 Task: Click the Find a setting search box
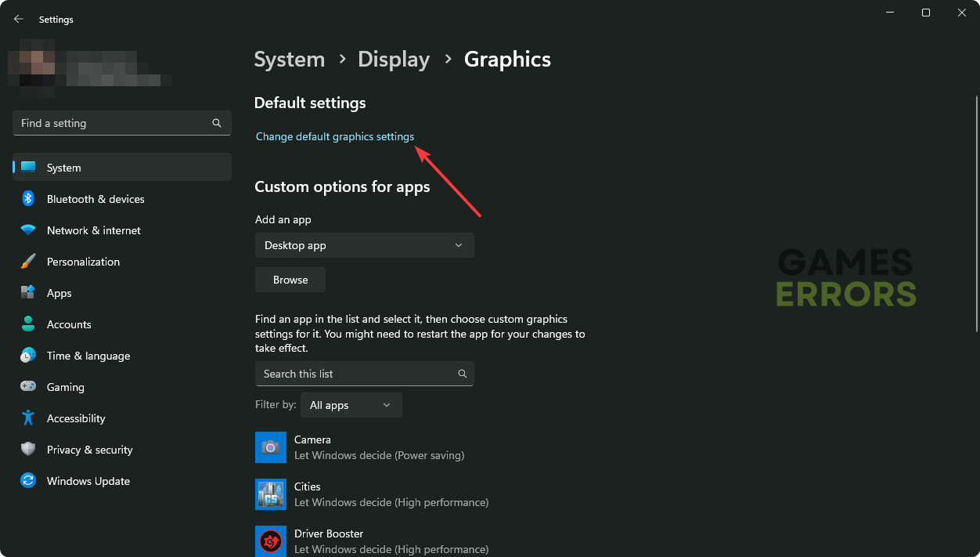[x=113, y=123]
